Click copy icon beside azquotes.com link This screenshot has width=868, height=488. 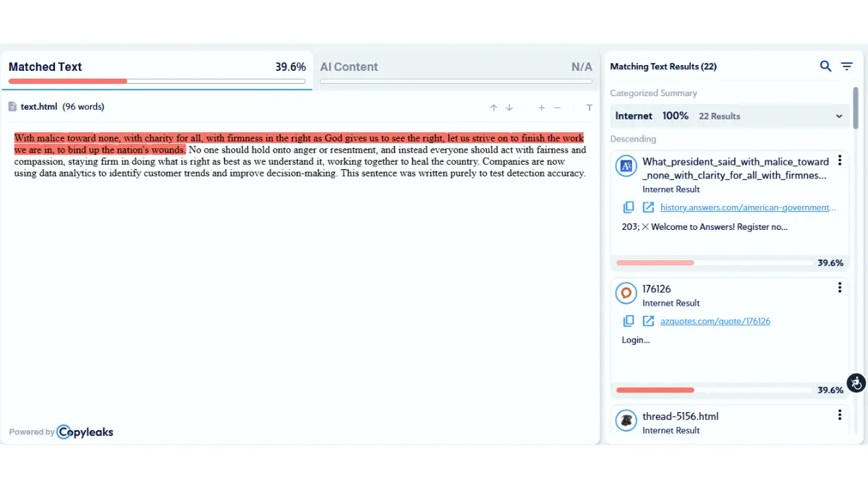point(629,321)
